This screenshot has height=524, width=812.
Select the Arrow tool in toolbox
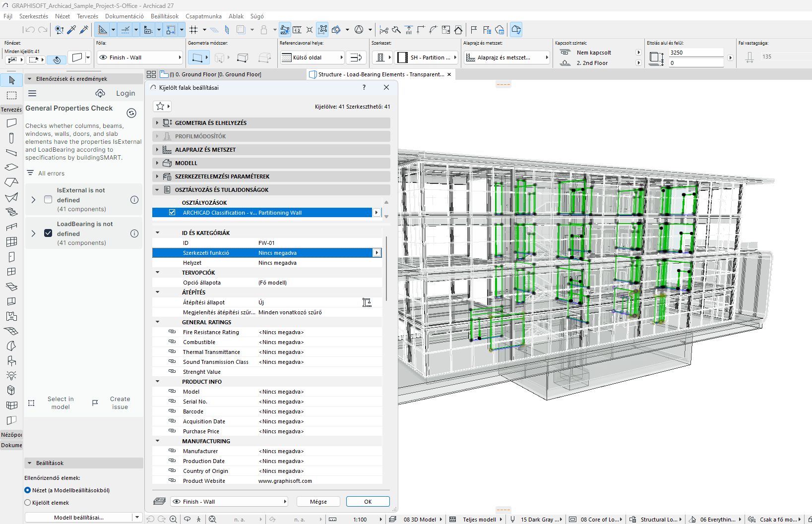(x=12, y=80)
